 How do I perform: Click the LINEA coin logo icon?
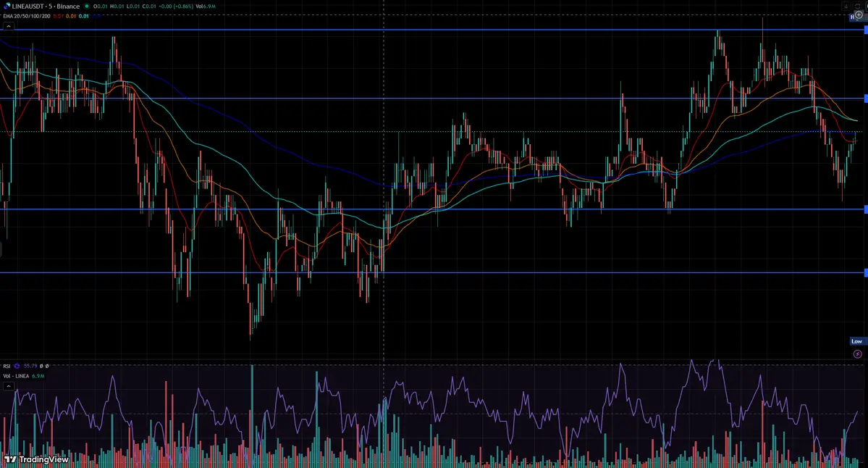7,6
